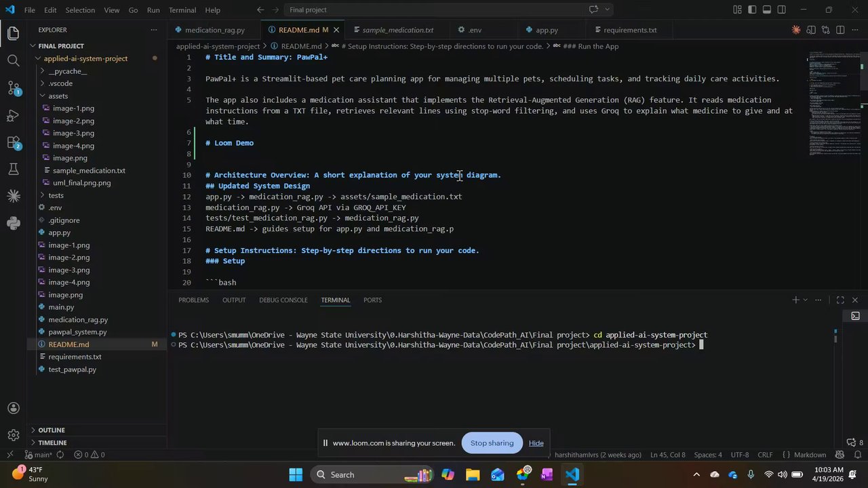The height and width of the screenshot is (488, 868).
Task: Open the Run and Debug view
Action: pos(13,115)
